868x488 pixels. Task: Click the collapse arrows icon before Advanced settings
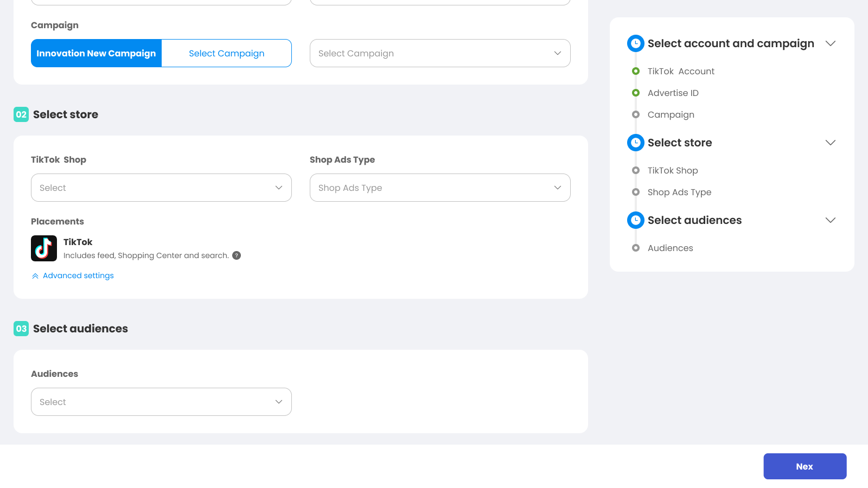(35, 275)
